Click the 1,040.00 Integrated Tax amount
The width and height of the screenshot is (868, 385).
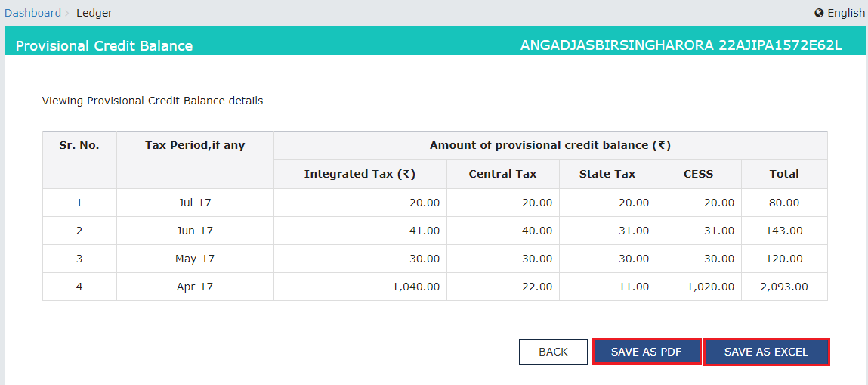click(x=417, y=287)
